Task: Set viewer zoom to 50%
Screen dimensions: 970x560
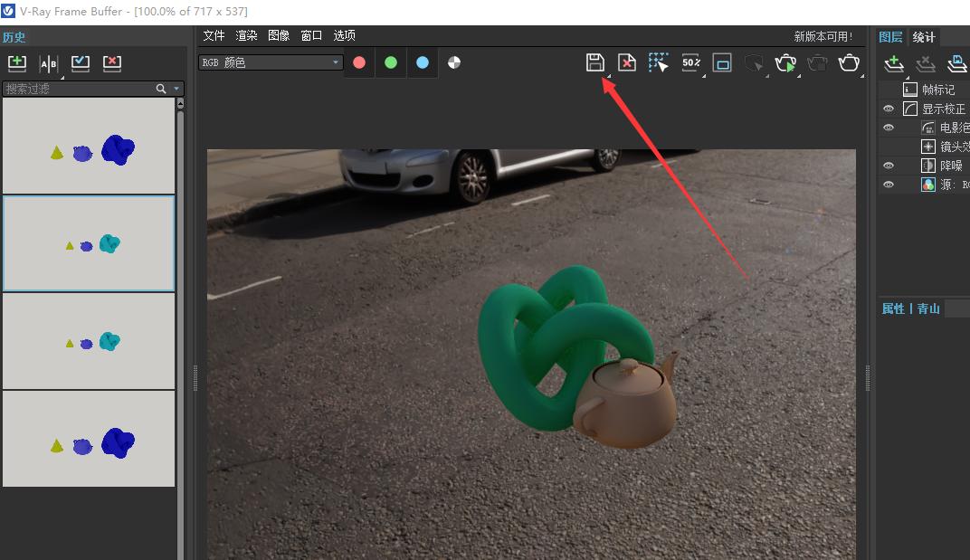Action: pyautogui.click(x=691, y=62)
